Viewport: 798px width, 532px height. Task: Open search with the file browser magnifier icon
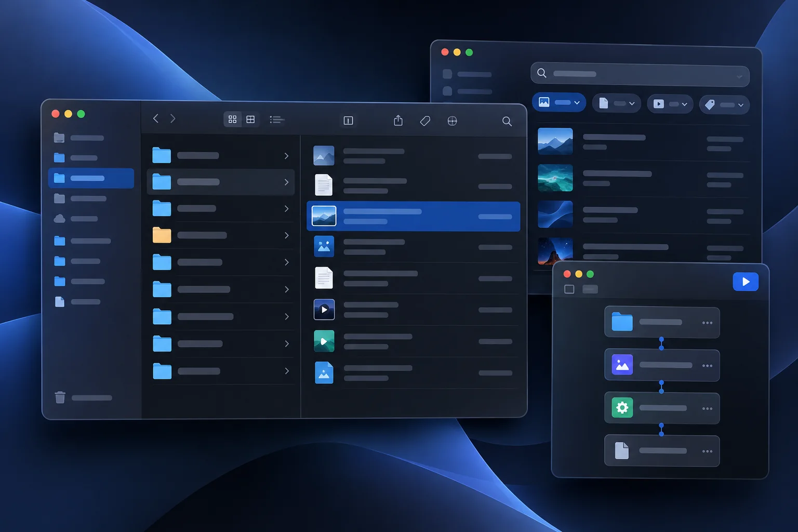click(507, 121)
